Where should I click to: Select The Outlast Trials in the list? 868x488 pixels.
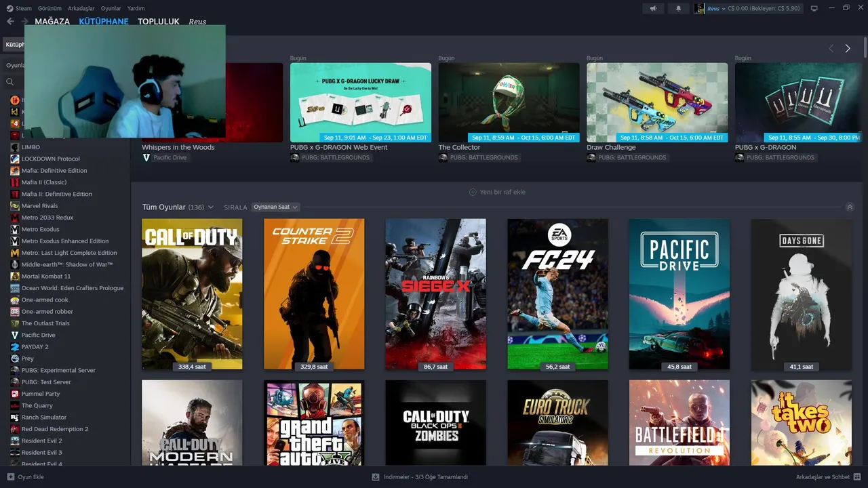(x=45, y=323)
